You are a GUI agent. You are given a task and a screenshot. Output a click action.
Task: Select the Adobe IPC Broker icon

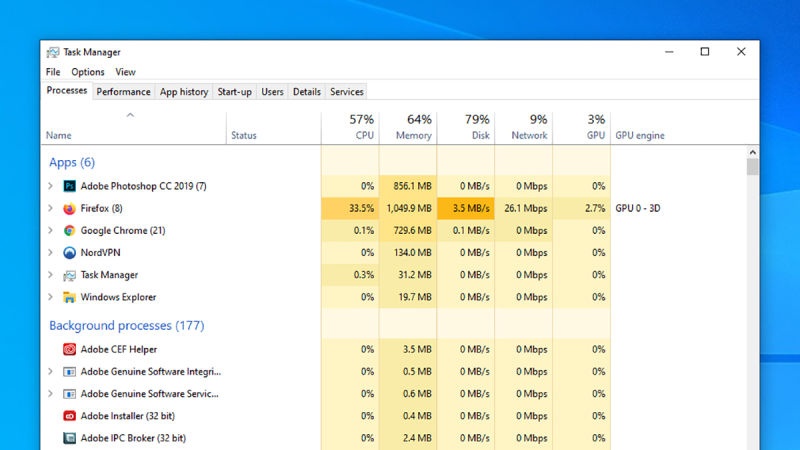click(x=69, y=438)
